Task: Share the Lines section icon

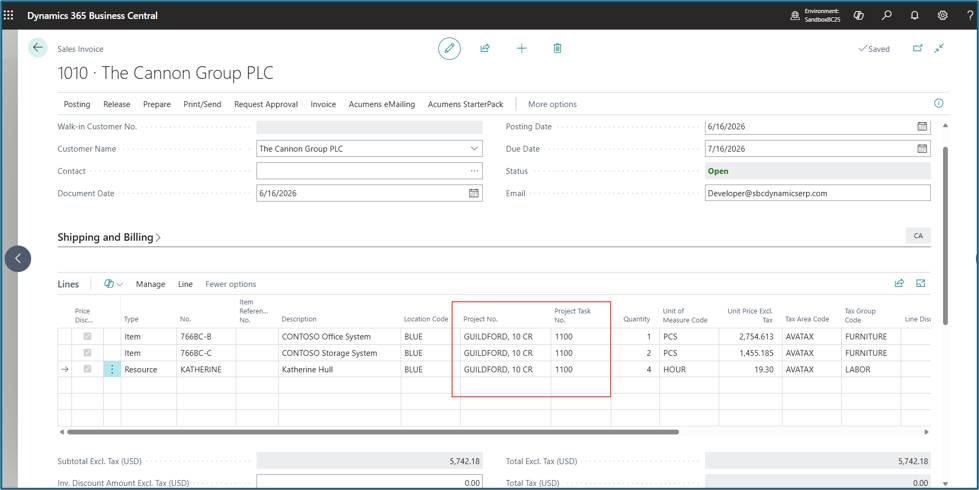Action: tap(899, 283)
